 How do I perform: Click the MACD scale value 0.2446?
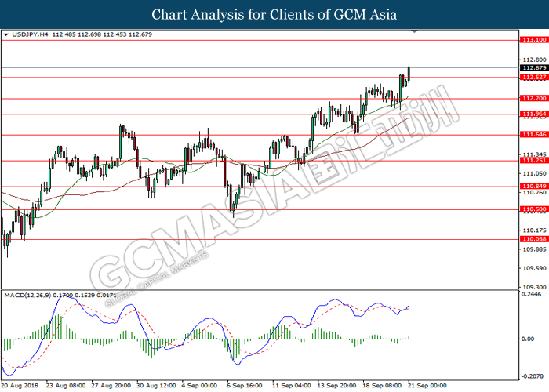point(532,294)
